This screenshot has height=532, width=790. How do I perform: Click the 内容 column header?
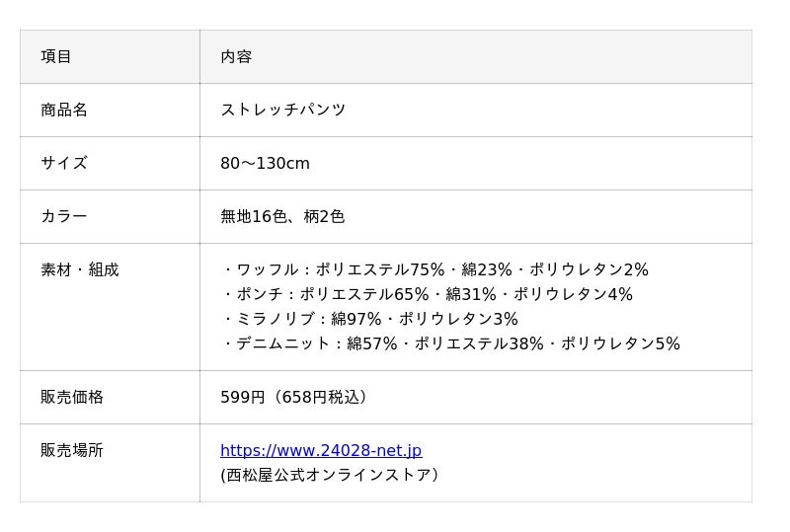236,57
